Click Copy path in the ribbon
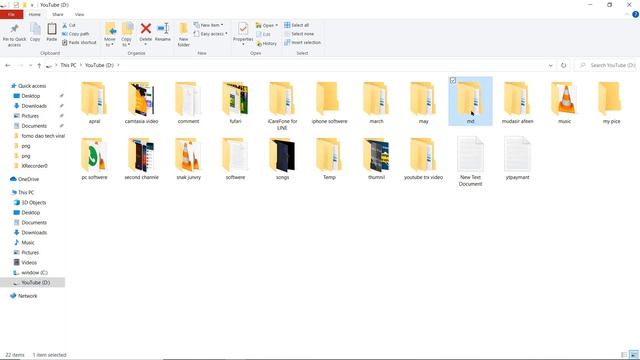640x360 pixels. (x=76, y=34)
